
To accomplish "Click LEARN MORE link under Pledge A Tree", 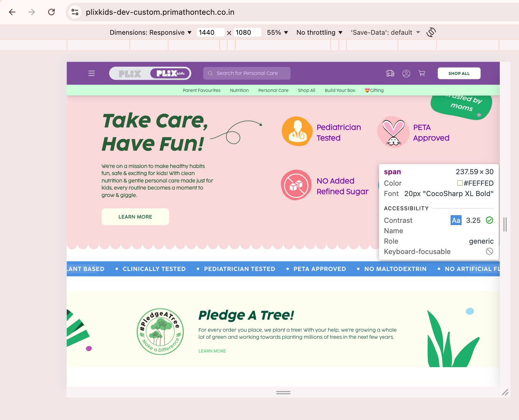I will [212, 351].
